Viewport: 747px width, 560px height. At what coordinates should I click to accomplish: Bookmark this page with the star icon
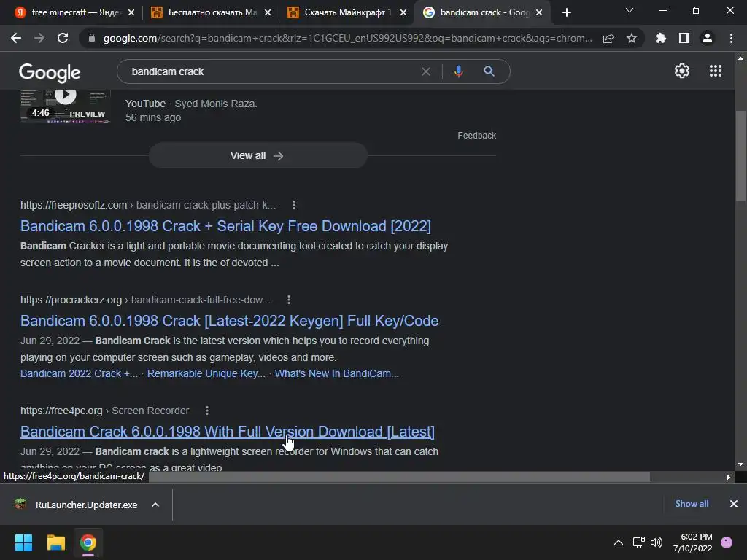click(x=631, y=38)
